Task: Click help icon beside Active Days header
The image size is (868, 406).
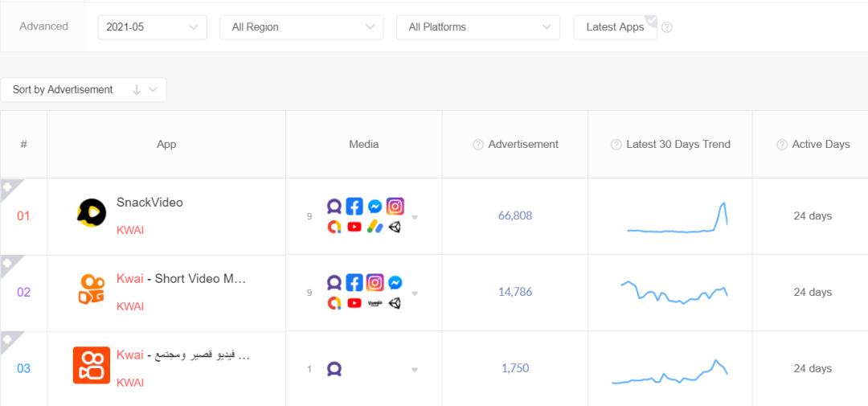Action: (x=782, y=145)
